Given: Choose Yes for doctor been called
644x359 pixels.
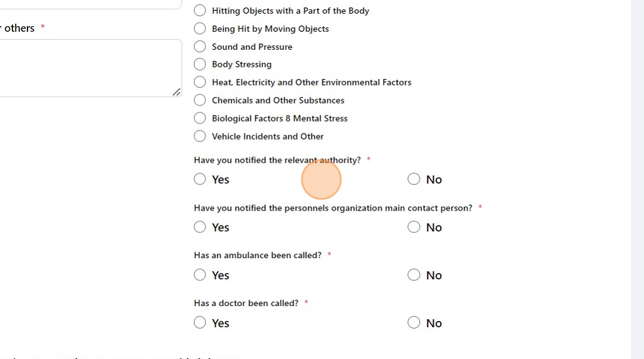Looking at the screenshot, I should click(x=200, y=323).
